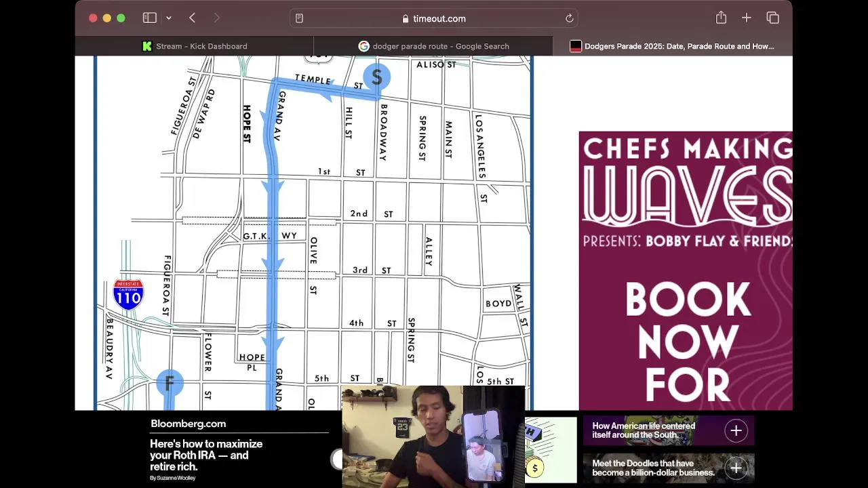Switch to the dodger parade route Google Search tab
Image resolution: width=868 pixels, height=488 pixels.
click(433, 46)
